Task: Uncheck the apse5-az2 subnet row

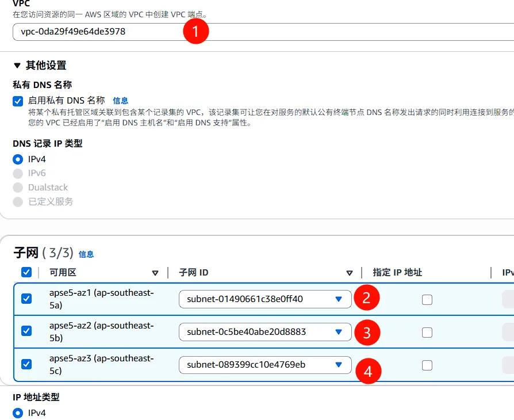Action: coord(26,332)
